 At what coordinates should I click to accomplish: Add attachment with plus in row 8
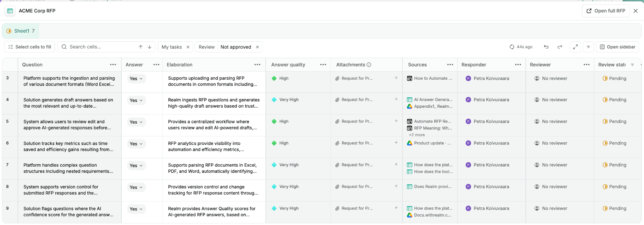pyautogui.click(x=396, y=186)
